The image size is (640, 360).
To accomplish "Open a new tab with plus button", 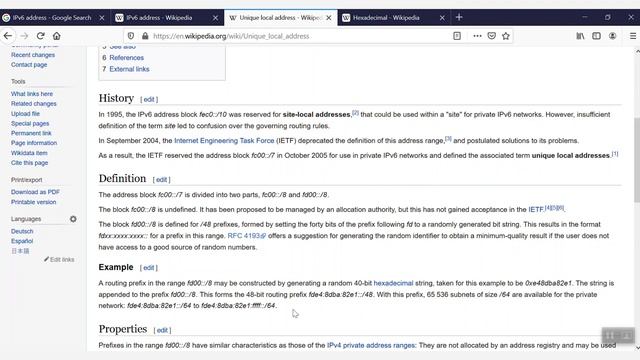I will click(459, 17).
